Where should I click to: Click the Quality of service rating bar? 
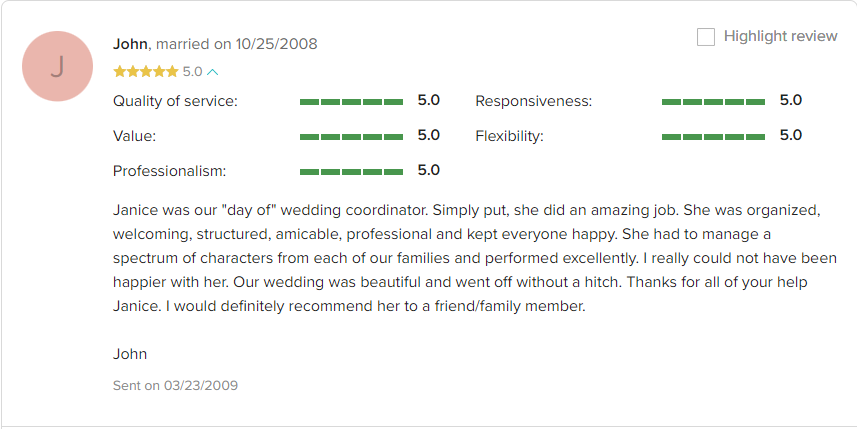351,102
